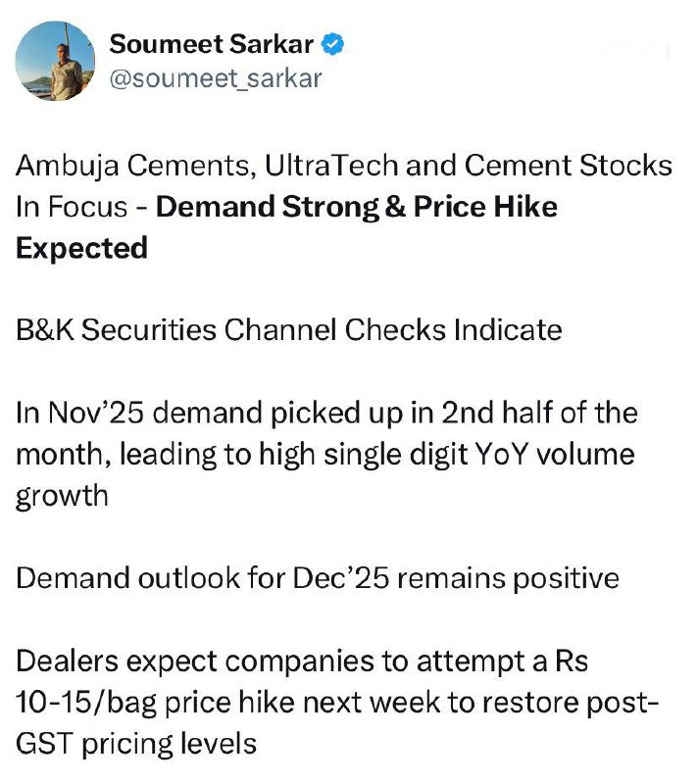Click bold text "Demand Strong & Price Hike"
This screenshot has width=699, height=784.
357,207
